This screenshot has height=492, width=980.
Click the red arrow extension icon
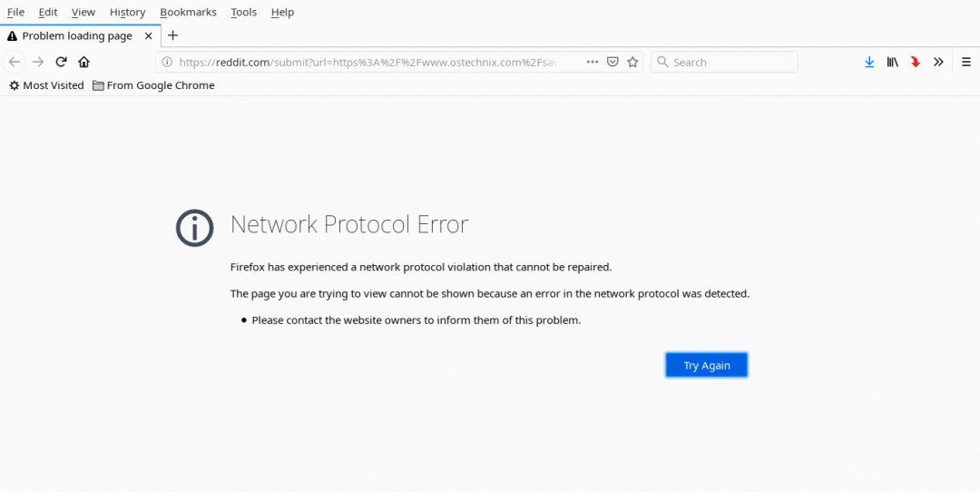[x=916, y=62]
